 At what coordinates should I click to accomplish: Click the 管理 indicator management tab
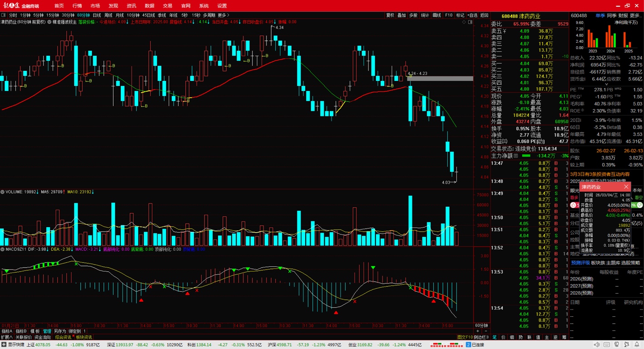pos(47,331)
